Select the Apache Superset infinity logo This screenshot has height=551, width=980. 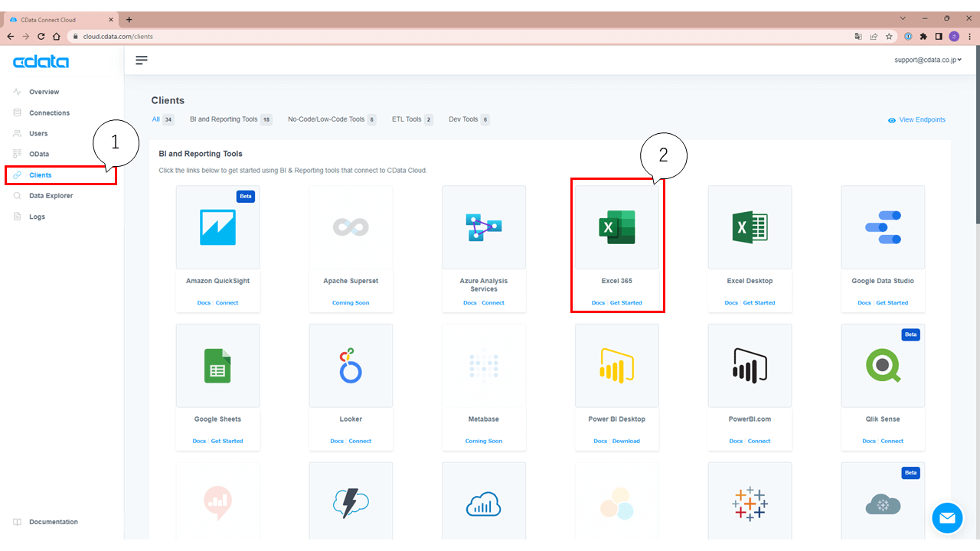(x=351, y=227)
